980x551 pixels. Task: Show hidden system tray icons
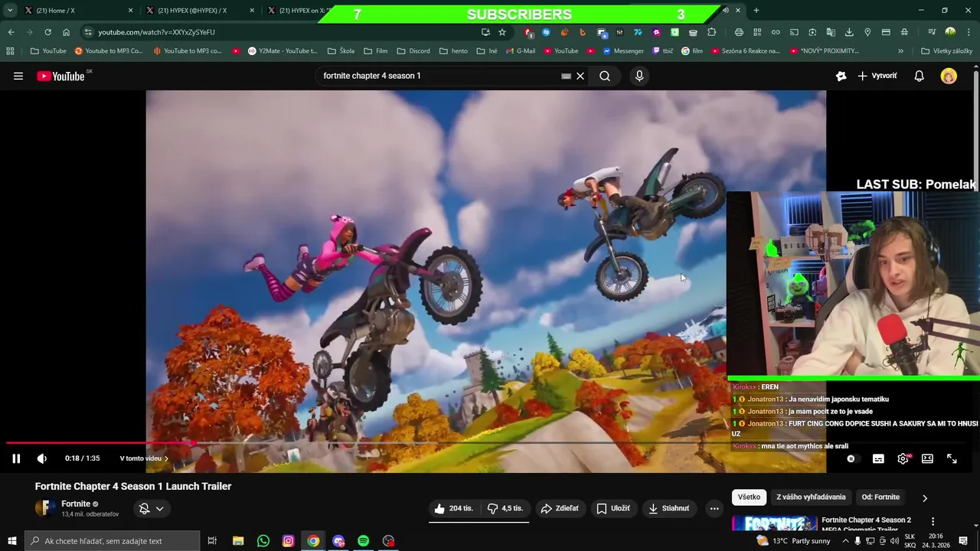[x=846, y=541]
